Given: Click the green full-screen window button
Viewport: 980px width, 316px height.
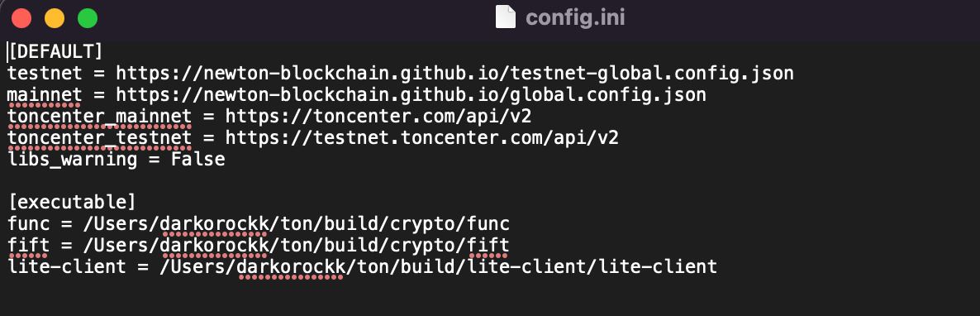Looking at the screenshot, I should [x=88, y=18].
